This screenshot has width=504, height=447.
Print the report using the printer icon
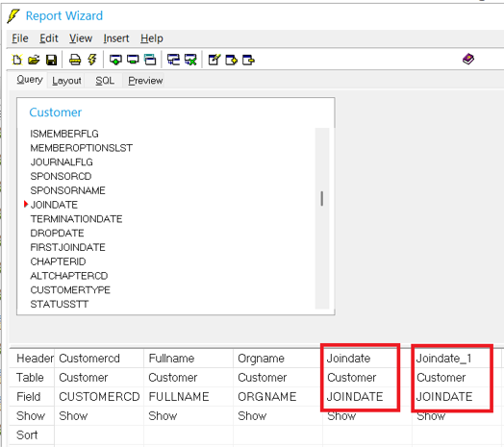coord(75,60)
